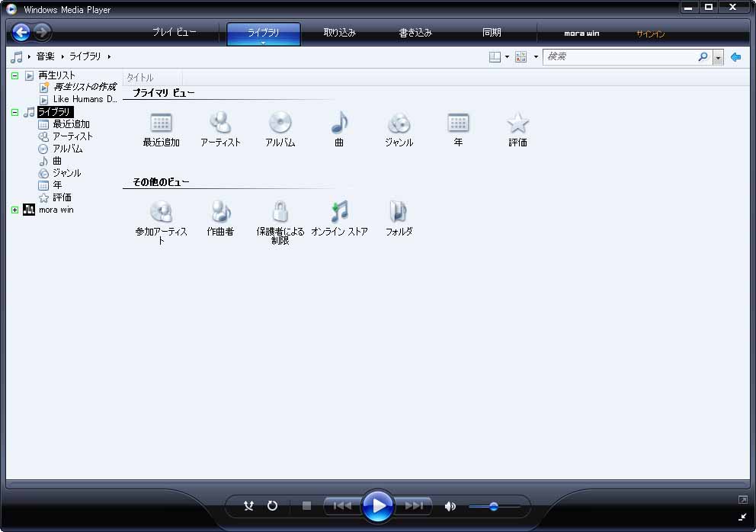
Task: Click in the 検索 search field
Action: coord(621,57)
